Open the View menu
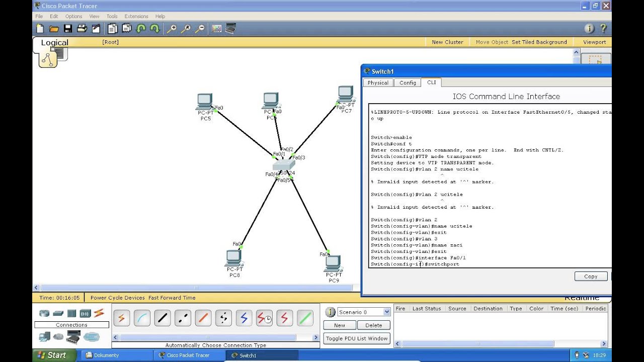Screen dimensions: 644x362 coord(94,16)
